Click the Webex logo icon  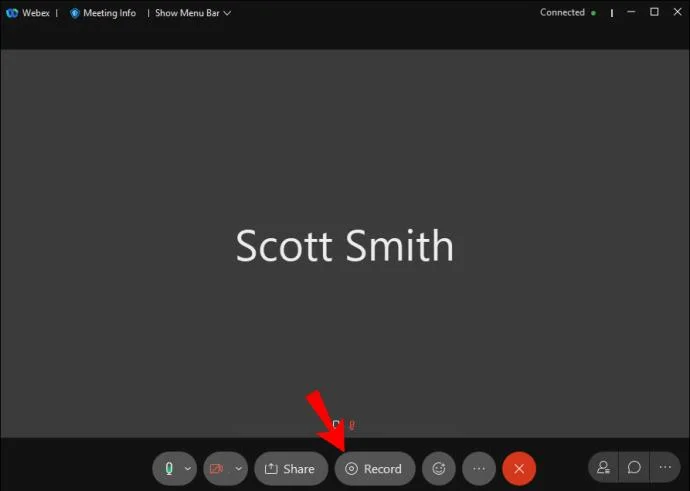(13, 13)
